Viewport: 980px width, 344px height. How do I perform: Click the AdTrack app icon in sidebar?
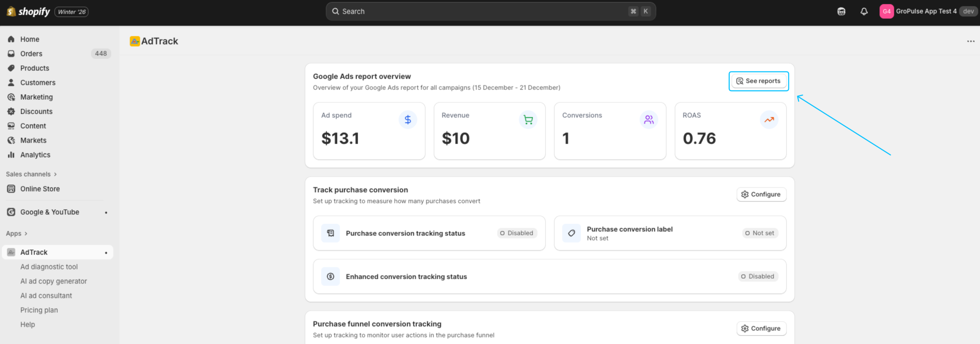(11, 252)
